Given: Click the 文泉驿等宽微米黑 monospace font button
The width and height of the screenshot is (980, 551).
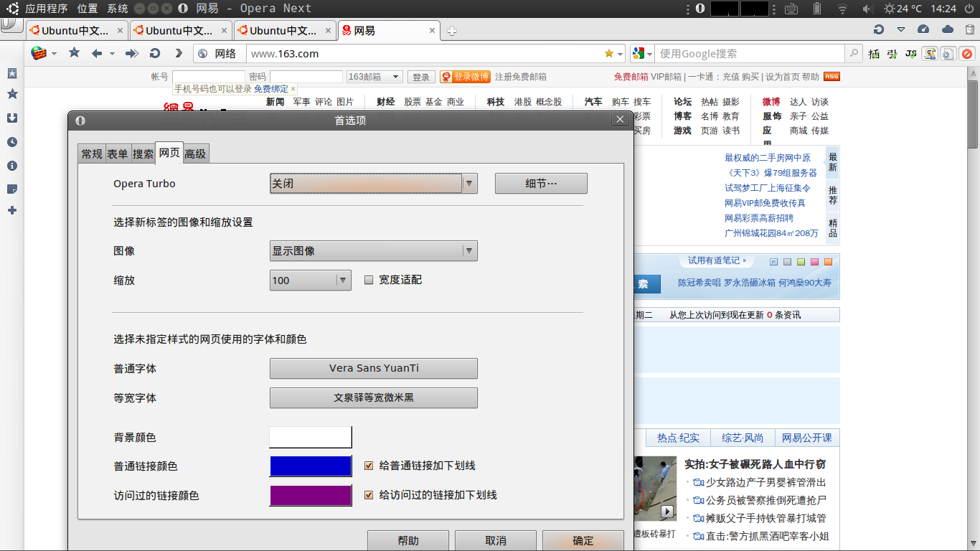Looking at the screenshot, I should click(x=374, y=397).
